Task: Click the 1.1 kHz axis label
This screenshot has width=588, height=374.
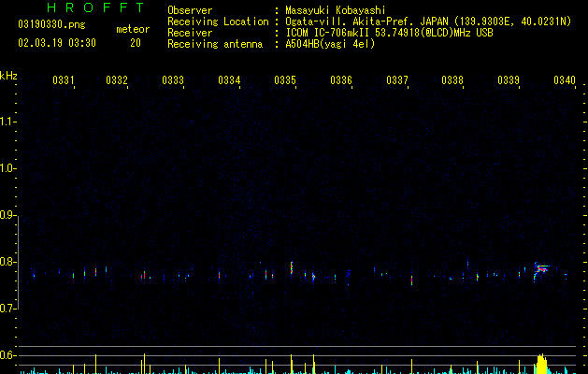Action: pos(7,122)
